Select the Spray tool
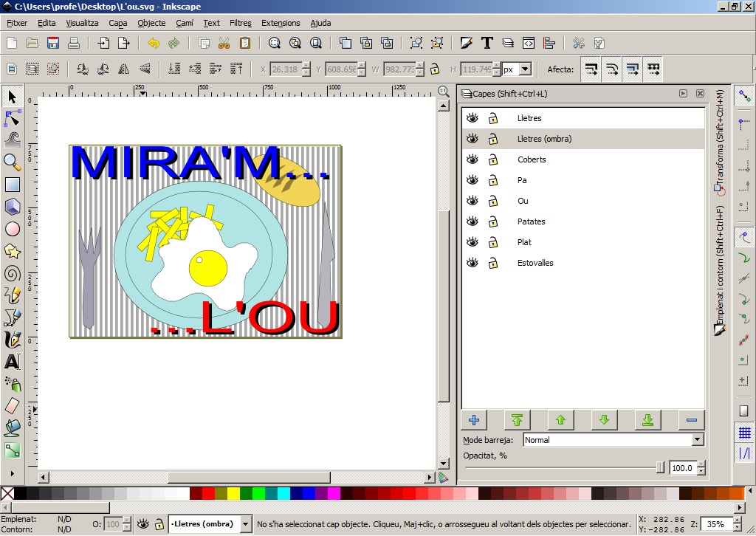Image resolution: width=756 pixels, height=536 pixels. click(x=13, y=384)
